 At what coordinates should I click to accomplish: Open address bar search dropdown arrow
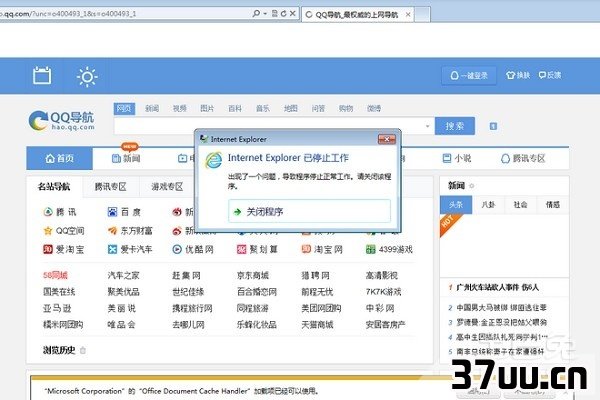pos(265,14)
